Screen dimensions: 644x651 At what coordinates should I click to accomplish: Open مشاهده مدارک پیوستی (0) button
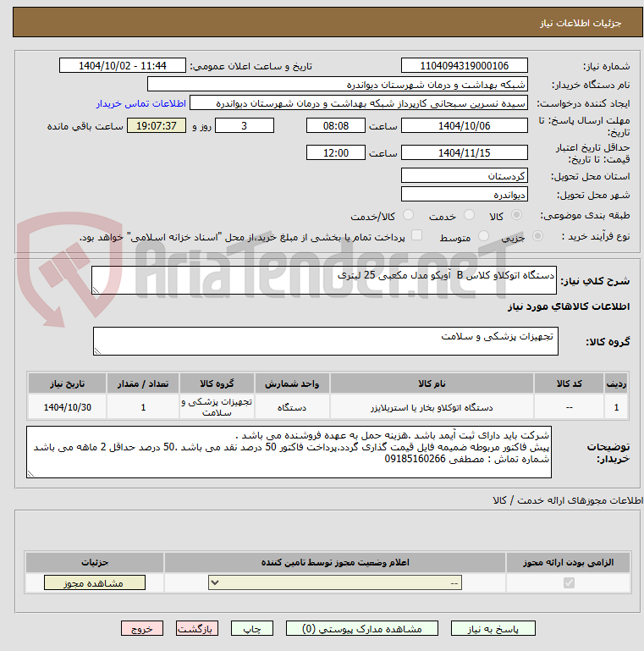pos(362,629)
